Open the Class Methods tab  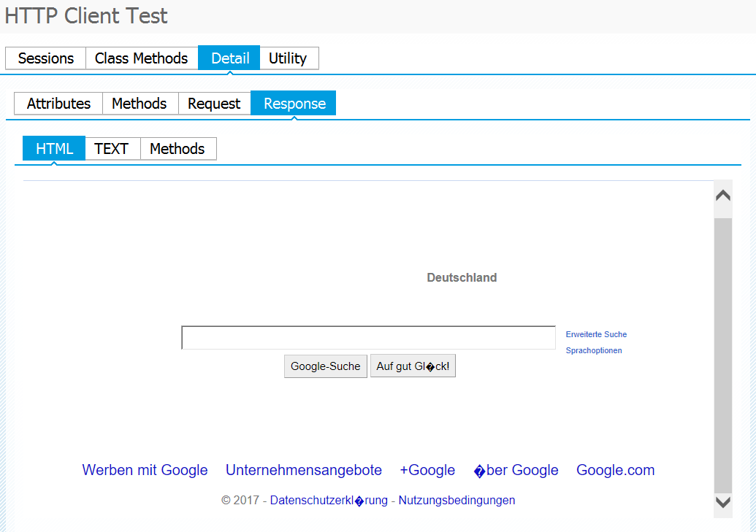141,58
